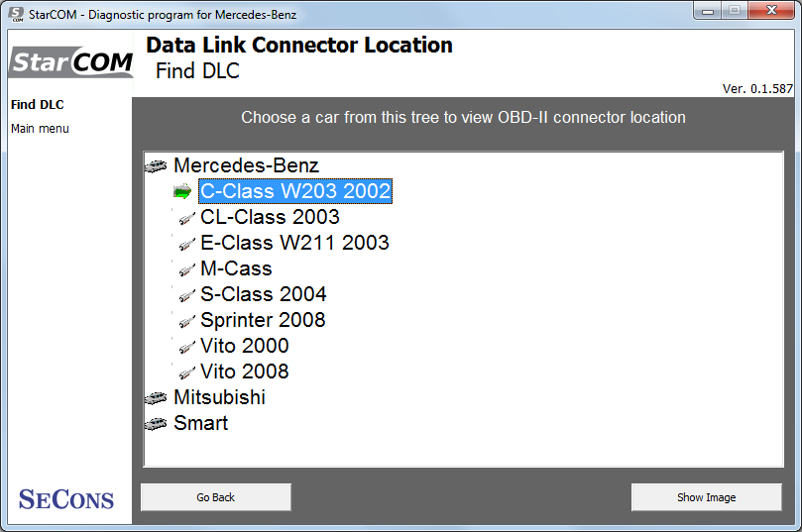The height and width of the screenshot is (532, 802).
Task: Go to Main menu in the sidebar
Action: pos(40,129)
